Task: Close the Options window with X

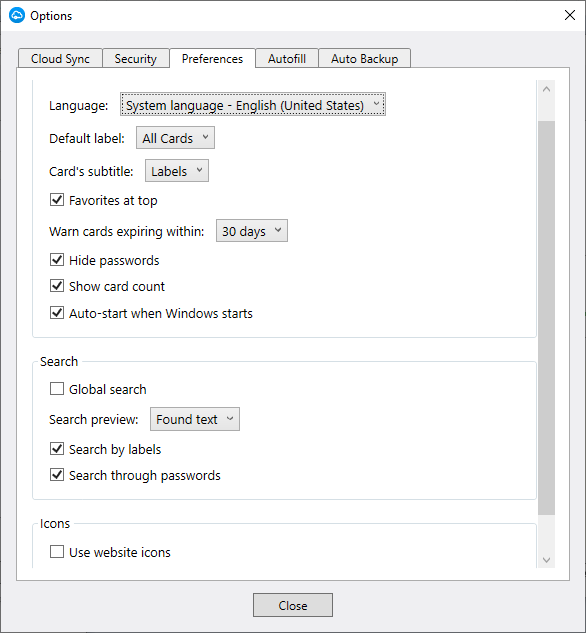Action: (570, 15)
